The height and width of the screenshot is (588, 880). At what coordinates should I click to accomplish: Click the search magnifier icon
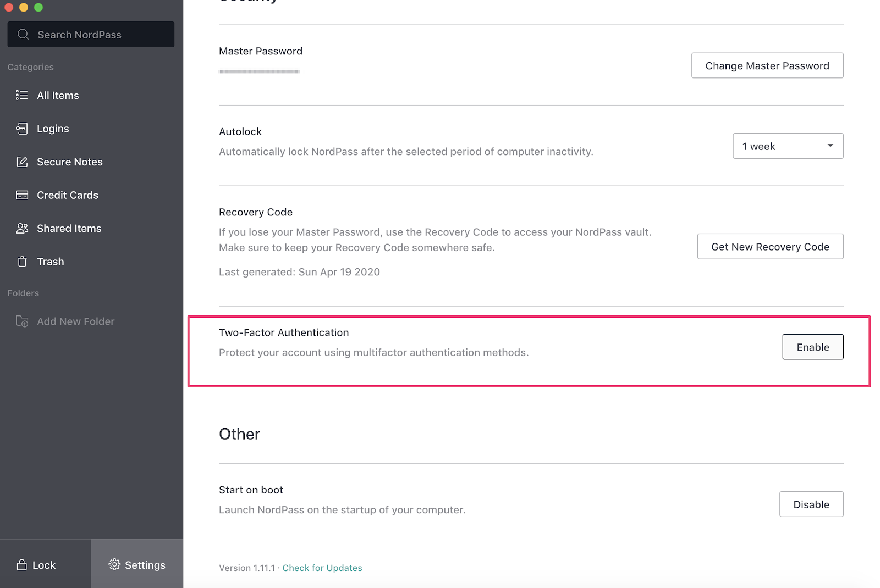click(x=23, y=35)
